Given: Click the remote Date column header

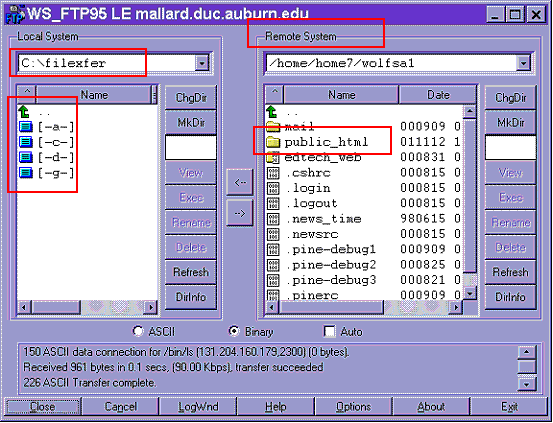Looking at the screenshot, I should [x=438, y=94].
